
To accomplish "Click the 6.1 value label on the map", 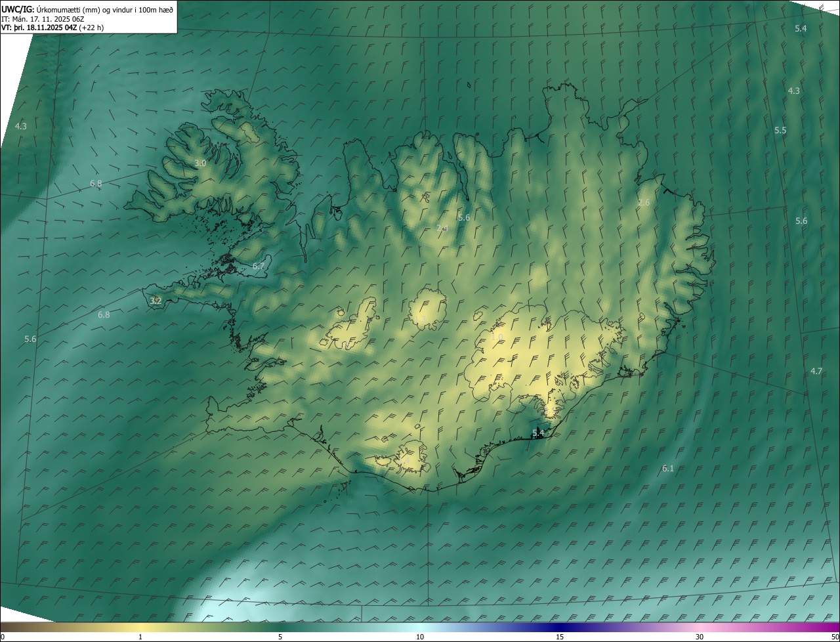I will click(668, 468).
